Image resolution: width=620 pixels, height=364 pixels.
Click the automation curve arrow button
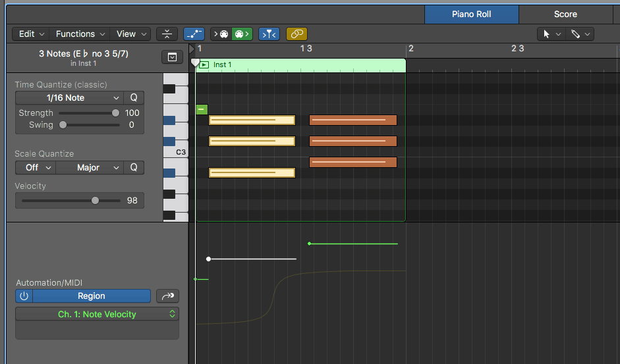tap(167, 296)
